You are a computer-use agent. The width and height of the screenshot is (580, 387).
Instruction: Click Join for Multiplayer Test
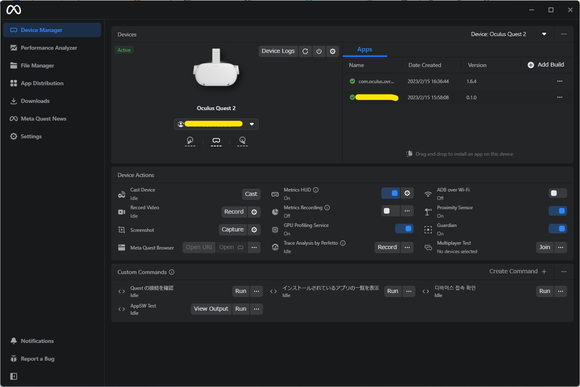click(x=544, y=247)
